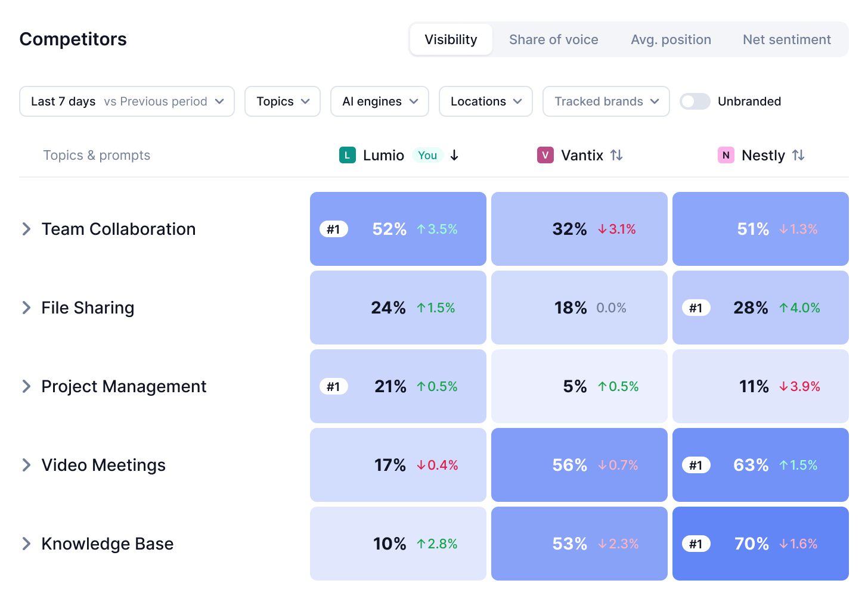Click the Nestly column header name
The width and height of the screenshot is (868, 602).
pos(764,156)
